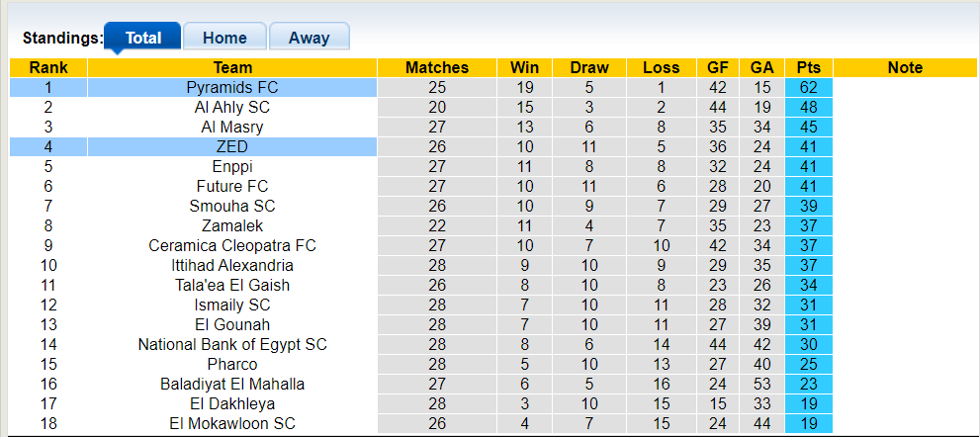Click the Pyramids FC team link

click(232, 87)
